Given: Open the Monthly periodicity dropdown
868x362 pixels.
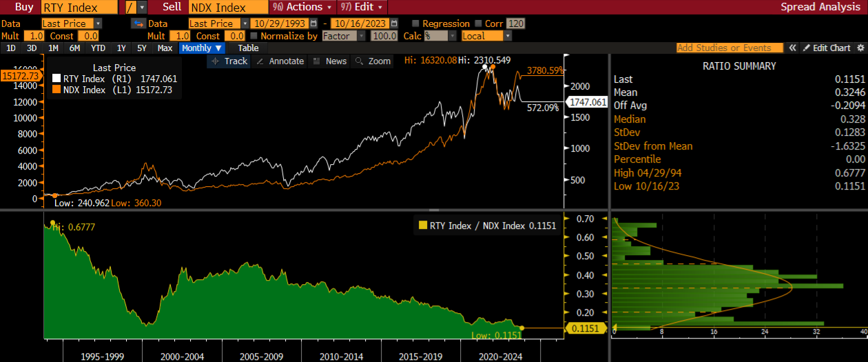Looking at the screenshot, I should tap(202, 48).
